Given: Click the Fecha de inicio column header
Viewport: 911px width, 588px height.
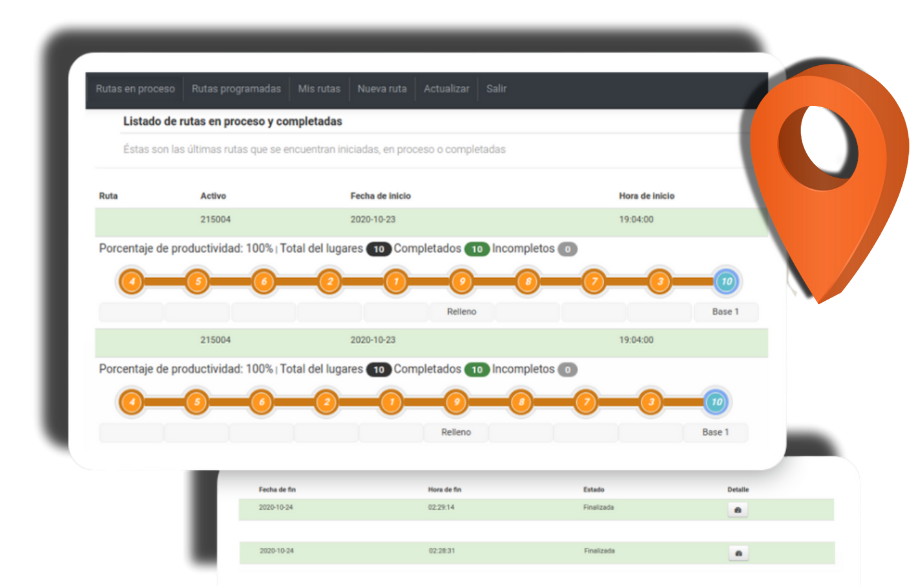Looking at the screenshot, I should coord(380,196).
